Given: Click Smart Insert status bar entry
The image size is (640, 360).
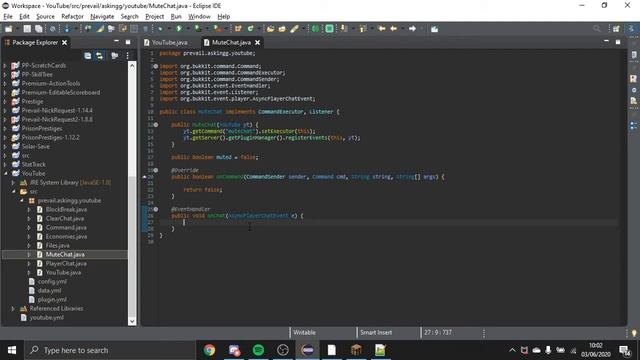Looking at the screenshot, I should click(376, 332).
